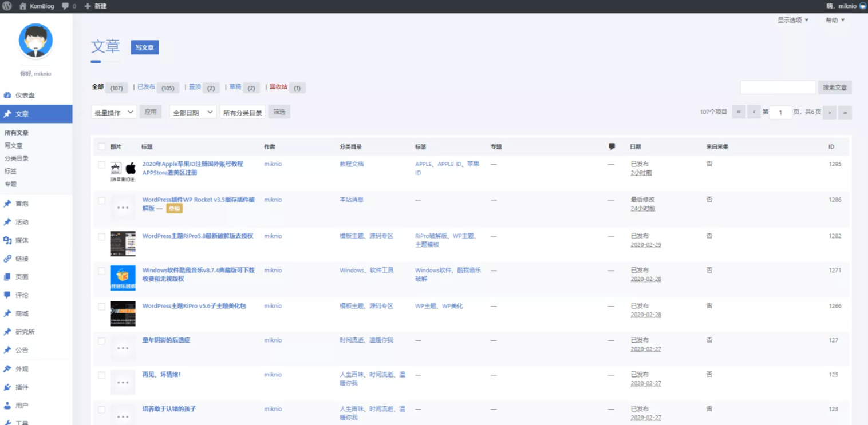
Task: Open the comments bubble in admin bar
Action: [68, 6]
